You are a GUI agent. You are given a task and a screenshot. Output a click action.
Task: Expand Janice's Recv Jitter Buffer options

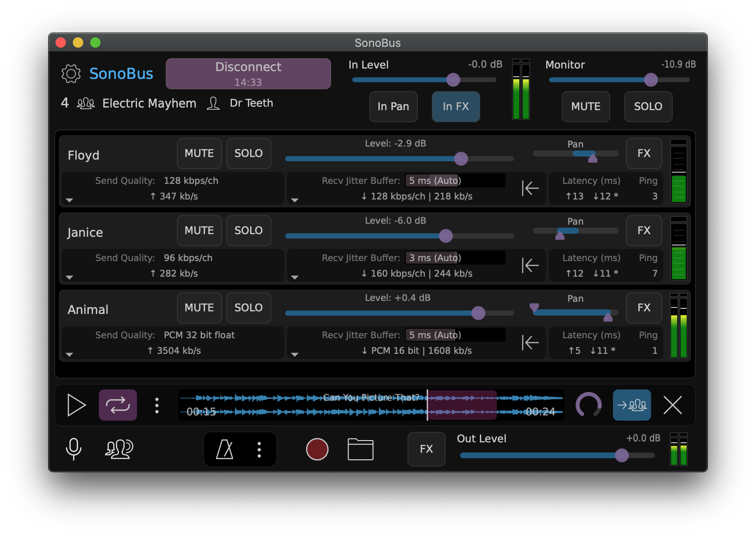[x=295, y=277]
